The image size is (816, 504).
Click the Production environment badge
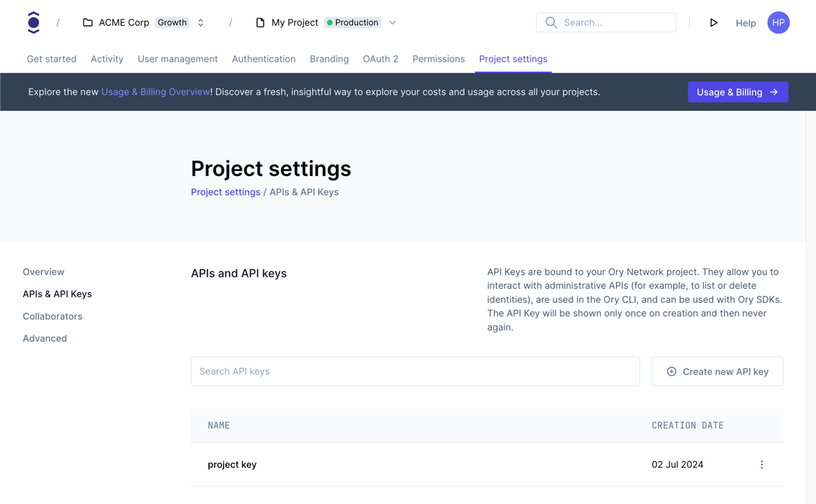click(352, 22)
